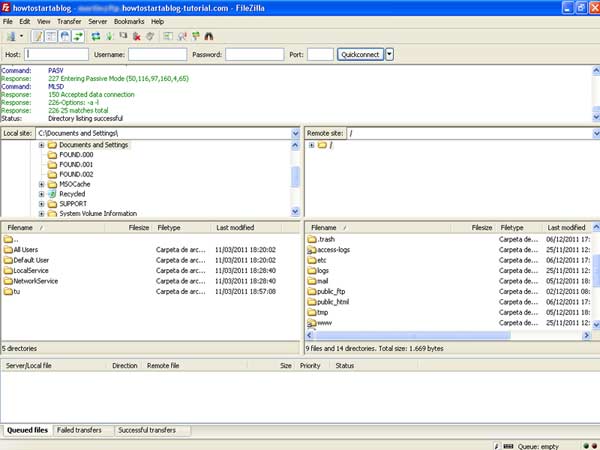Expand MSOCache tree node

pyautogui.click(x=41, y=184)
